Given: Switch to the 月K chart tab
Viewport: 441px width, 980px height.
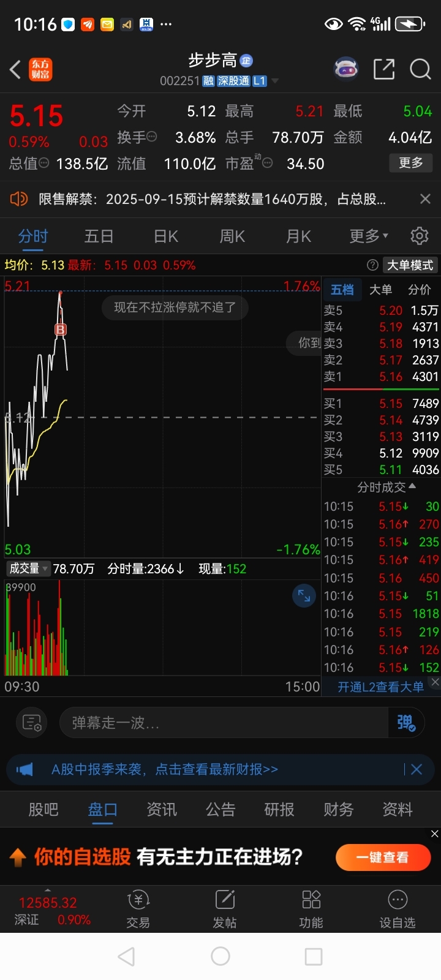Looking at the screenshot, I should coord(298,236).
